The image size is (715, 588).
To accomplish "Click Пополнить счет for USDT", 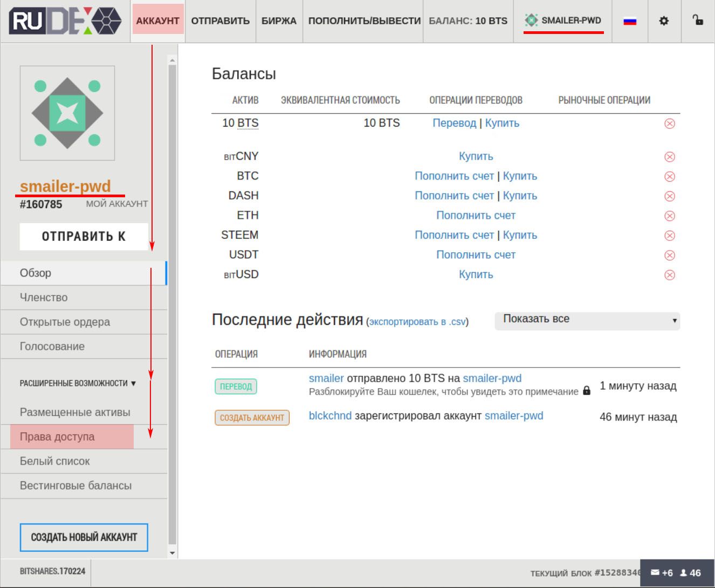I will pos(476,255).
